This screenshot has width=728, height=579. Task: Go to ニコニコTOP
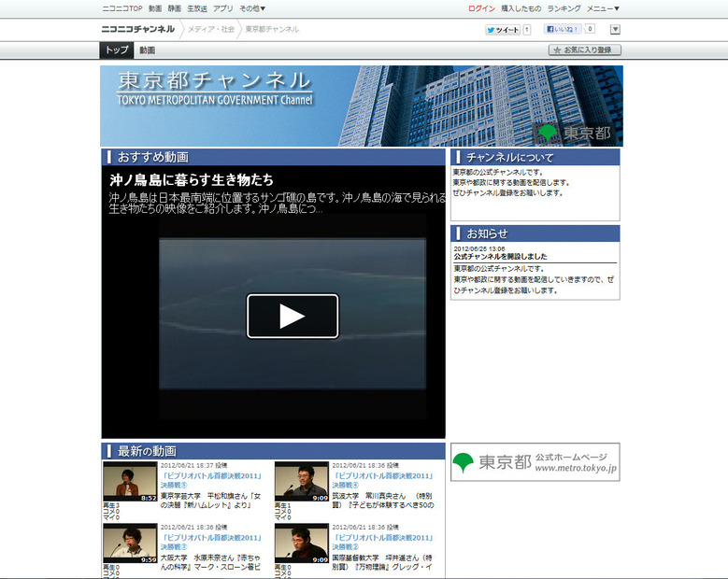pyautogui.click(x=121, y=7)
